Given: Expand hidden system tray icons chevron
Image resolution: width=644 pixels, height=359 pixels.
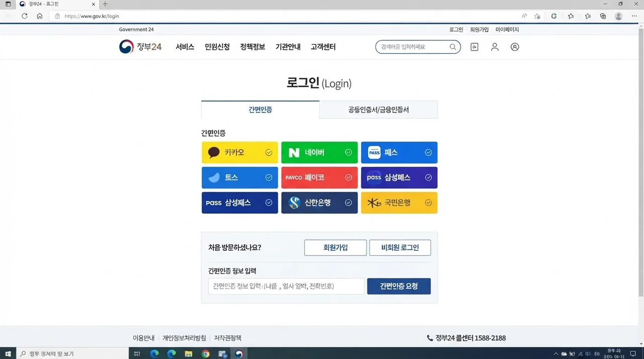Looking at the screenshot, I should (x=556, y=353).
